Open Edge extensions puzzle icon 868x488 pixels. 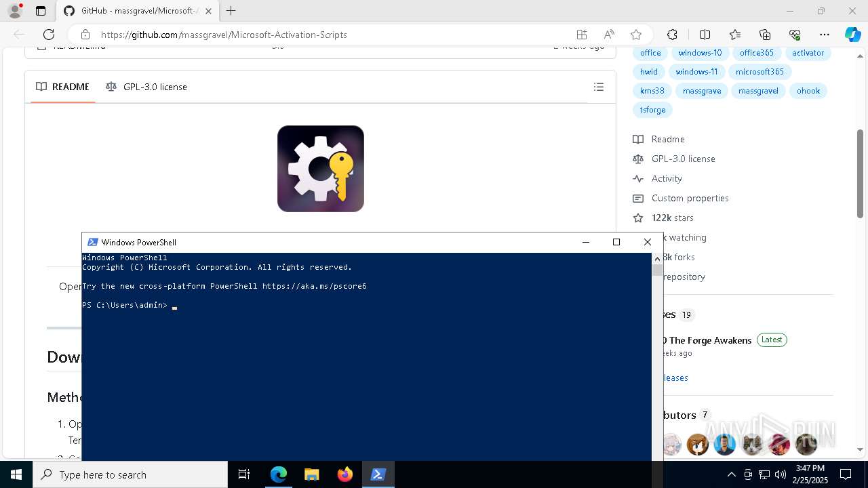coord(672,35)
